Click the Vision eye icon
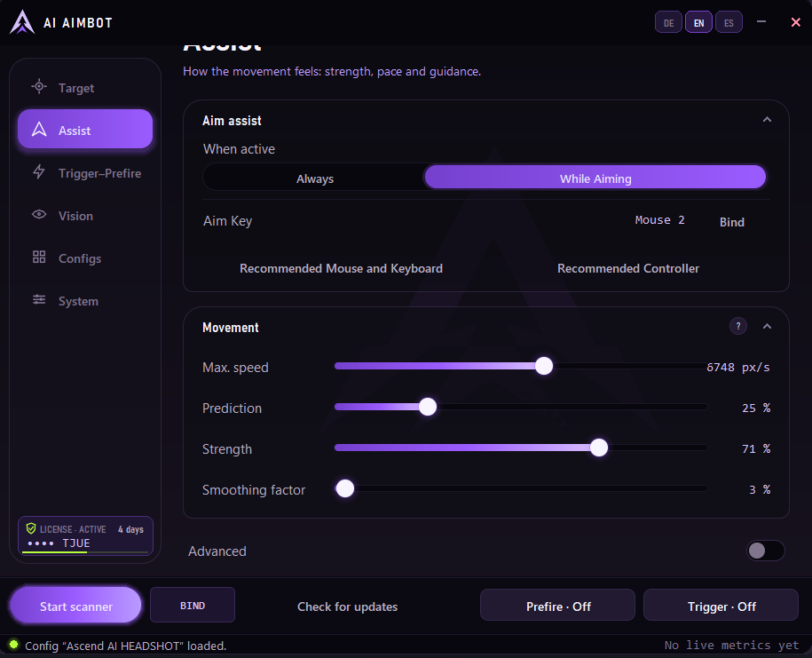This screenshot has width=812, height=658. (39, 215)
